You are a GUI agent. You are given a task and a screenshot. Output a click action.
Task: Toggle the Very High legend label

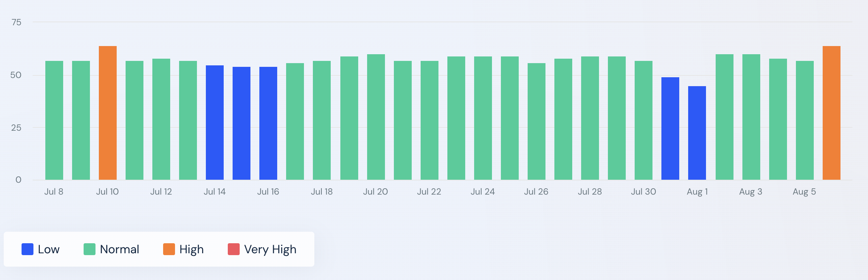pyautogui.click(x=270, y=249)
